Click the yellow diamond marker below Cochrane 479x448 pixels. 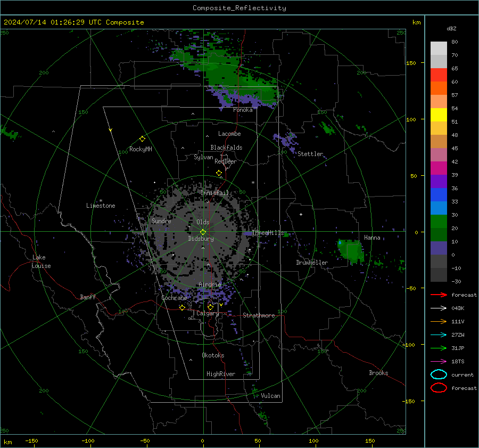coord(182,308)
